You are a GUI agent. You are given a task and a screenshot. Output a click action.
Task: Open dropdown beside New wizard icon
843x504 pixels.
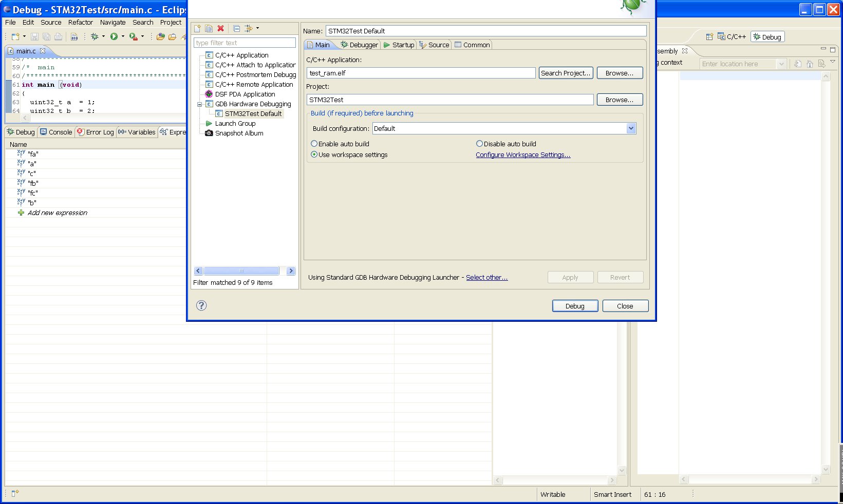pyautogui.click(x=24, y=36)
